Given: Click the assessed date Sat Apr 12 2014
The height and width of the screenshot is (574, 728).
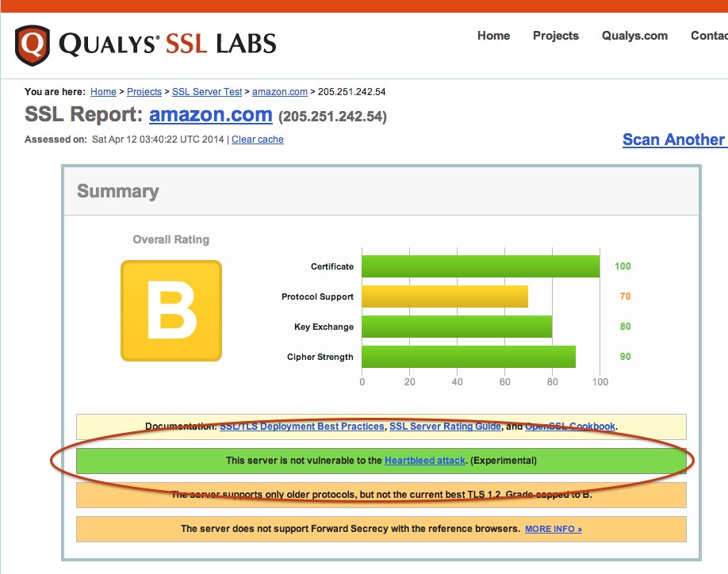Looking at the screenshot, I should click(158, 140).
